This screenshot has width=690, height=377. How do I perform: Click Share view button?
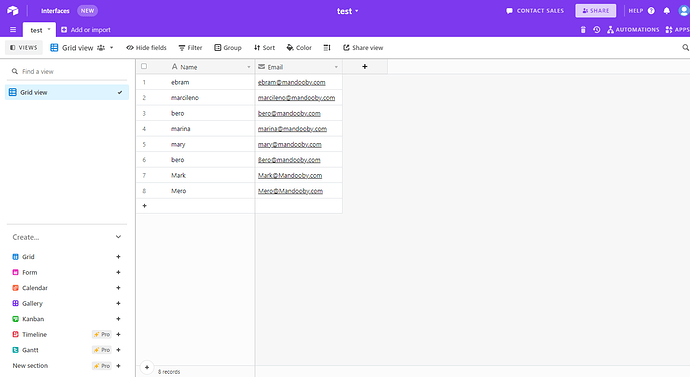pos(363,48)
